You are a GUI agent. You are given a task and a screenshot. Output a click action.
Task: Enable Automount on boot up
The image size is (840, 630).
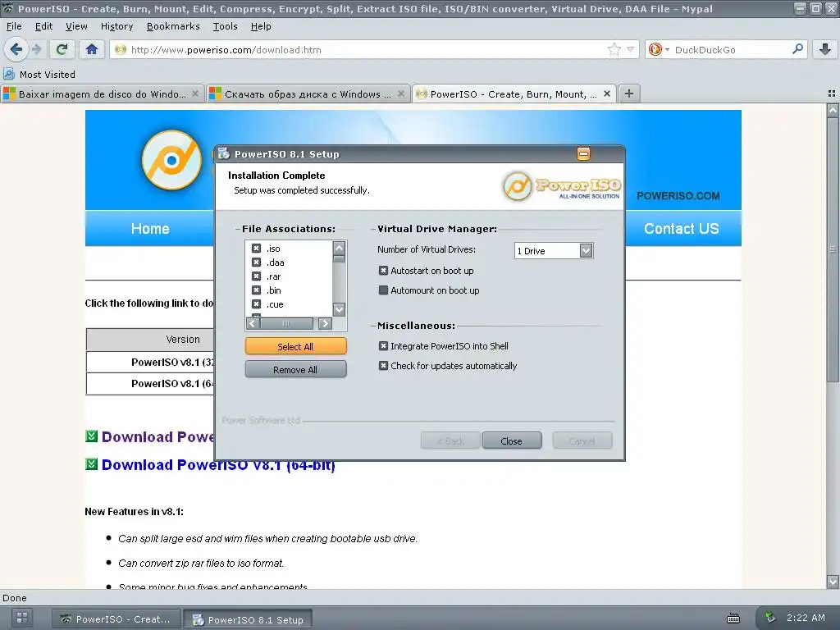pos(383,290)
